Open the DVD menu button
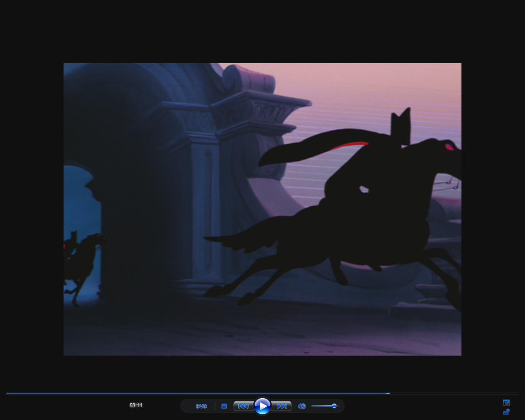Screen dimensions: 525x420 click(201, 406)
